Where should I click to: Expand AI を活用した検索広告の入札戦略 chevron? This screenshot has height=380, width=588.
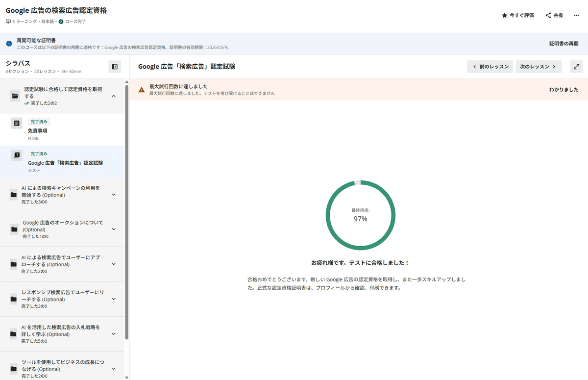114,334
